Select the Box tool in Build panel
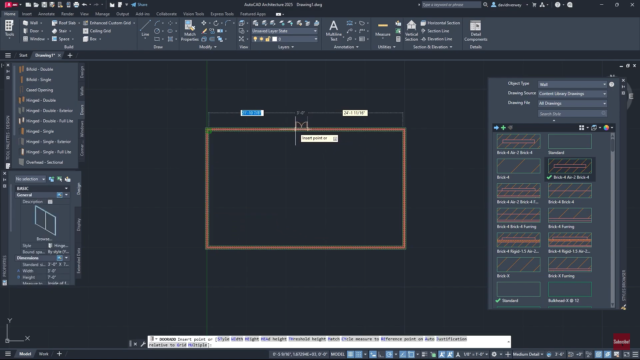The height and width of the screenshot is (360, 640). (x=90, y=39)
